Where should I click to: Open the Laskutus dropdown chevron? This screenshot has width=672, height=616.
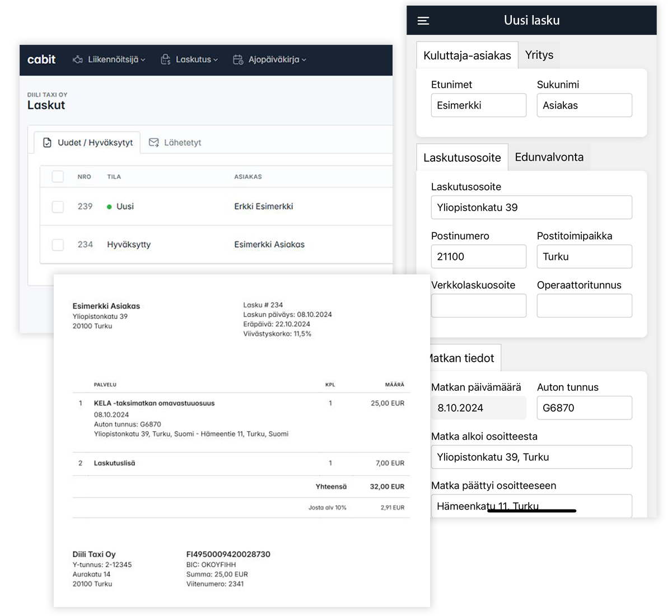pyautogui.click(x=216, y=60)
